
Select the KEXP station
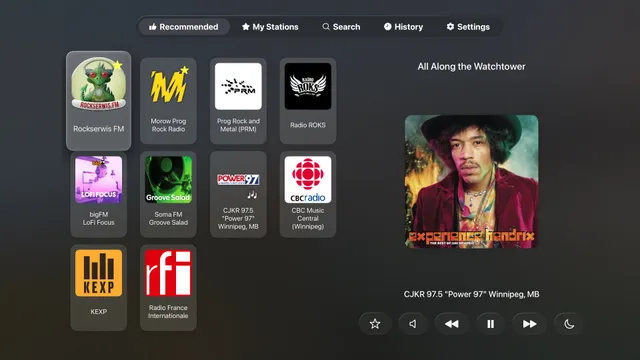(98, 288)
